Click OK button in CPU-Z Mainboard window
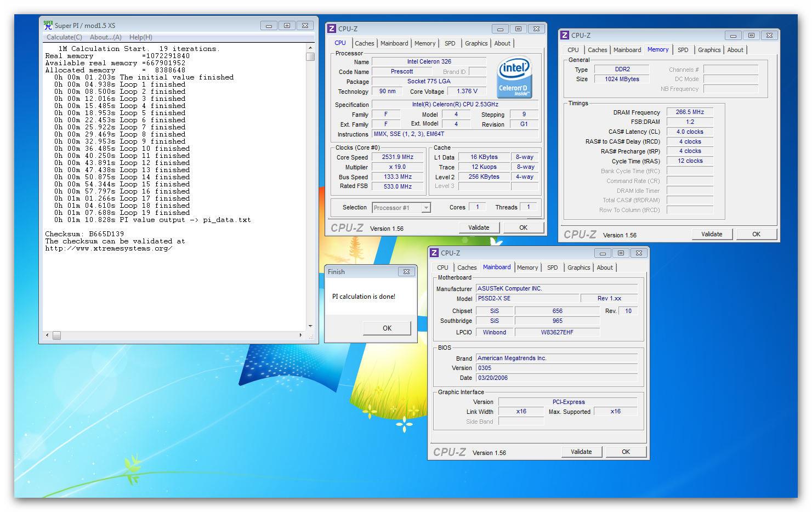 [626, 452]
